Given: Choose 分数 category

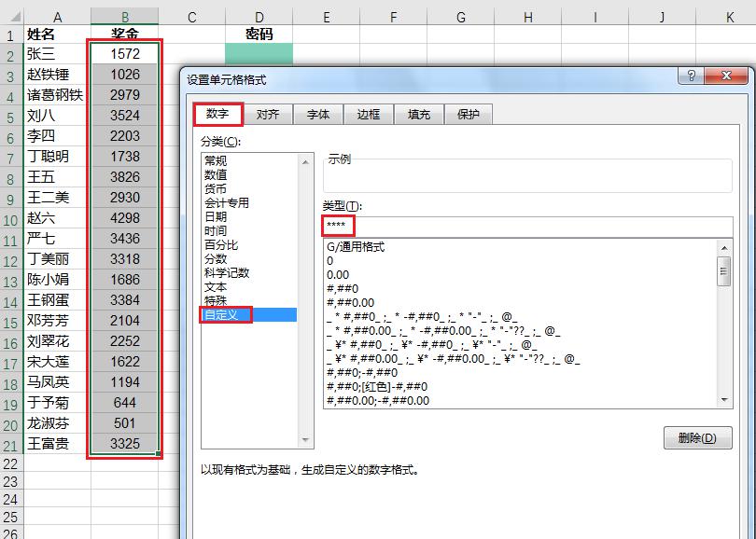Looking at the screenshot, I should pyautogui.click(x=216, y=258).
